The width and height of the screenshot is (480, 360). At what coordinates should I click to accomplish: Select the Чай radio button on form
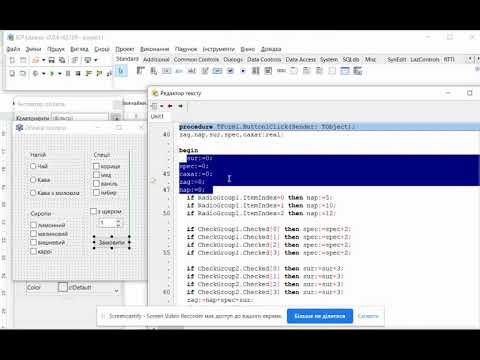[x=33, y=166]
